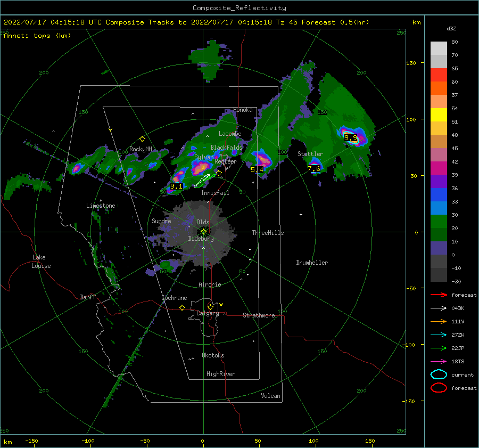Screen dimensions: 479x448
Task: Click the Drumheller city label
Action: 312,263
